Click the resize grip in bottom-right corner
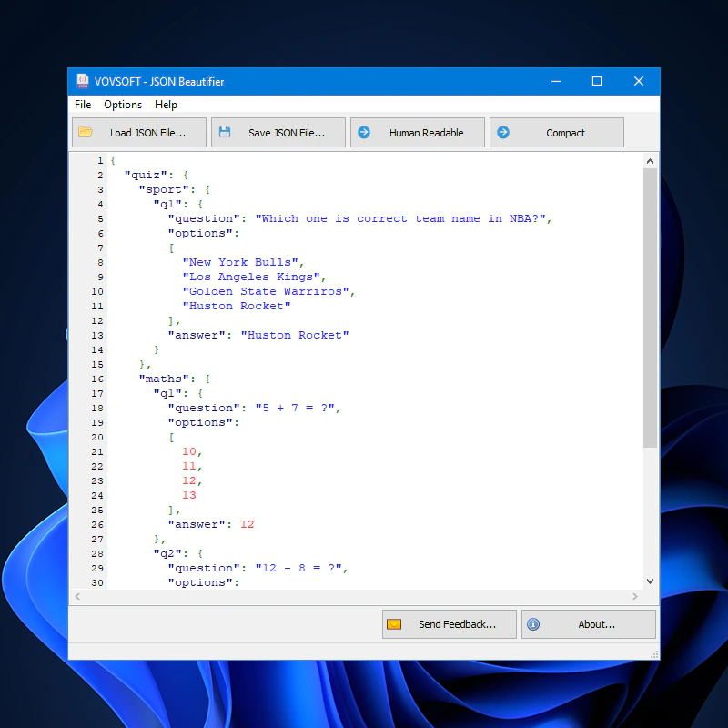The image size is (728, 728). click(x=652, y=653)
